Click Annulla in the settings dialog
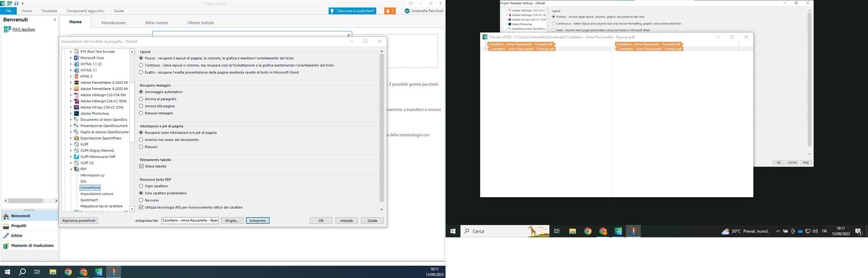 point(346,221)
